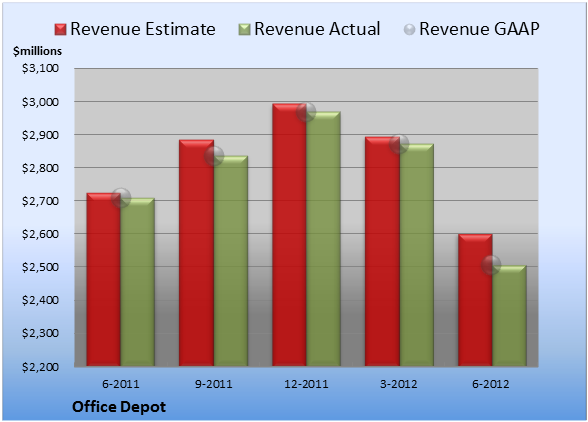Click the 6-2011 quarter label
Image resolution: width=588 pixels, height=422 pixels.
coord(121,384)
